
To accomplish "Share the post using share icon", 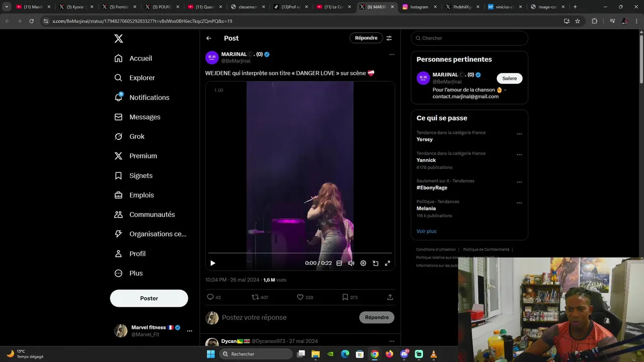I will 390,297.
